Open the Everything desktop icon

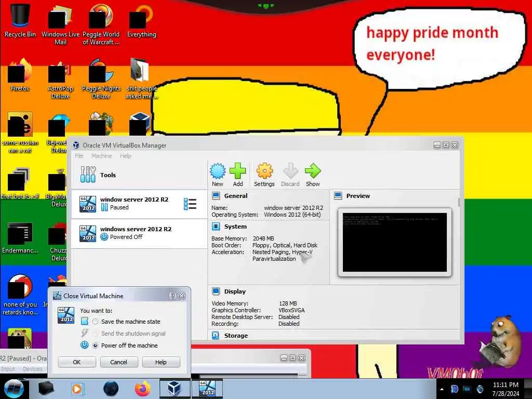click(x=141, y=20)
